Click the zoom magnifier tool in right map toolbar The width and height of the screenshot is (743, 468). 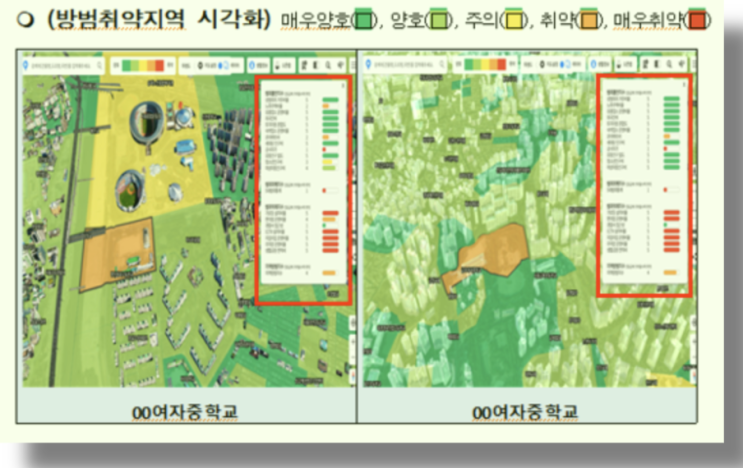[x=670, y=64]
